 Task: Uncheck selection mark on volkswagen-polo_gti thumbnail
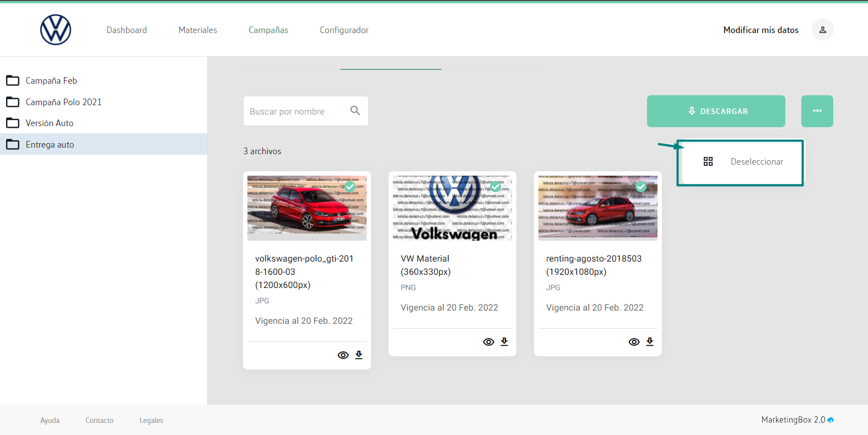pyautogui.click(x=350, y=187)
